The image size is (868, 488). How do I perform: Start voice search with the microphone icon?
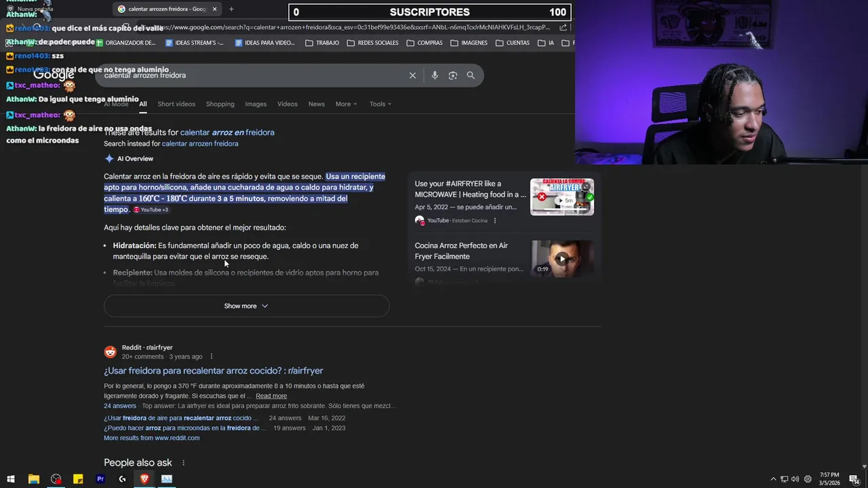coord(435,75)
